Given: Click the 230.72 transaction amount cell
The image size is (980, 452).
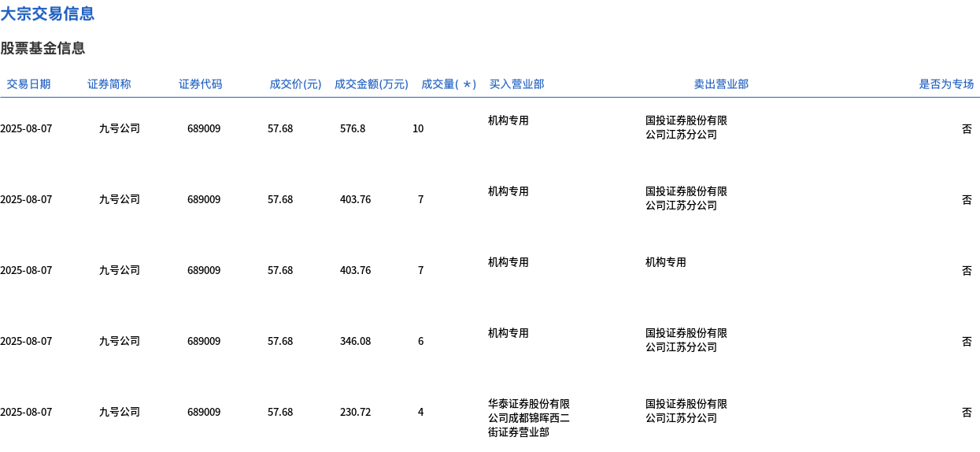Looking at the screenshot, I should (355, 412).
